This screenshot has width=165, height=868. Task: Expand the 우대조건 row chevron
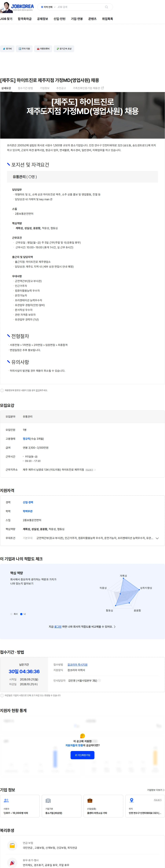pos(157,538)
